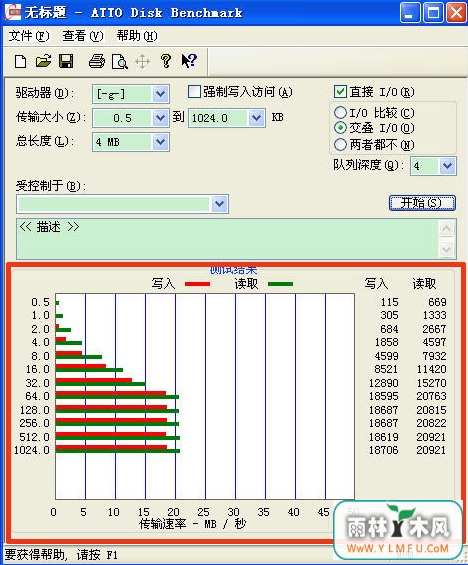Open the 查看(V) menu
This screenshot has height=565, width=468.
pos(83,36)
